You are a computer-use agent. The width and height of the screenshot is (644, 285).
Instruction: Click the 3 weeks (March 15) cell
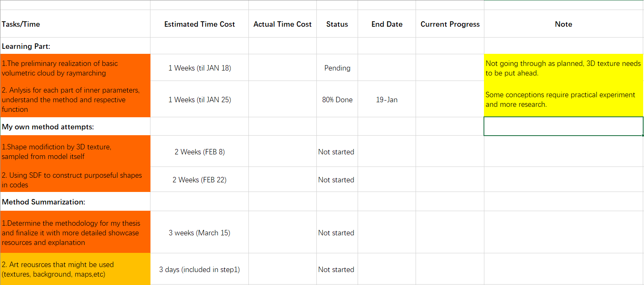tap(199, 232)
